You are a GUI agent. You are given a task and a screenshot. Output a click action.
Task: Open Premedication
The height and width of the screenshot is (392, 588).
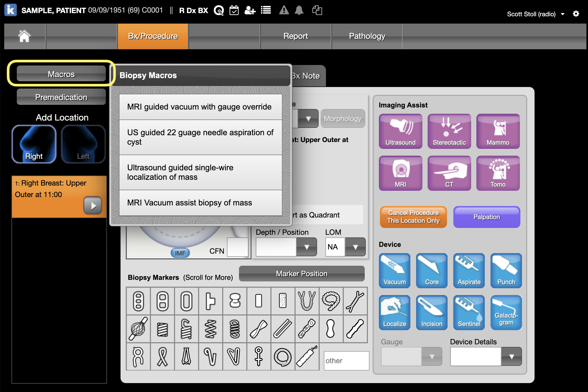pyautogui.click(x=61, y=97)
